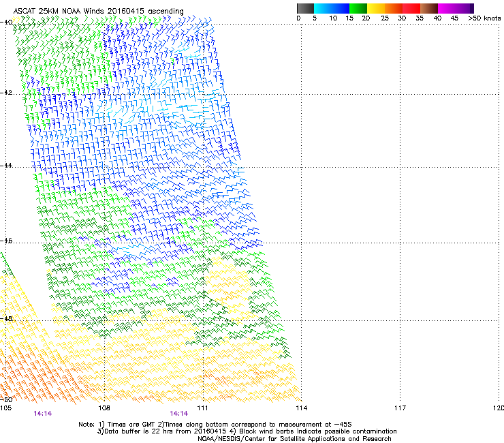Click the 'NOAA/NESDIS/Center for Satellite Applications and Research' credit
The height and width of the screenshot is (443, 504).
pyautogui.click(x=294, y=439)
